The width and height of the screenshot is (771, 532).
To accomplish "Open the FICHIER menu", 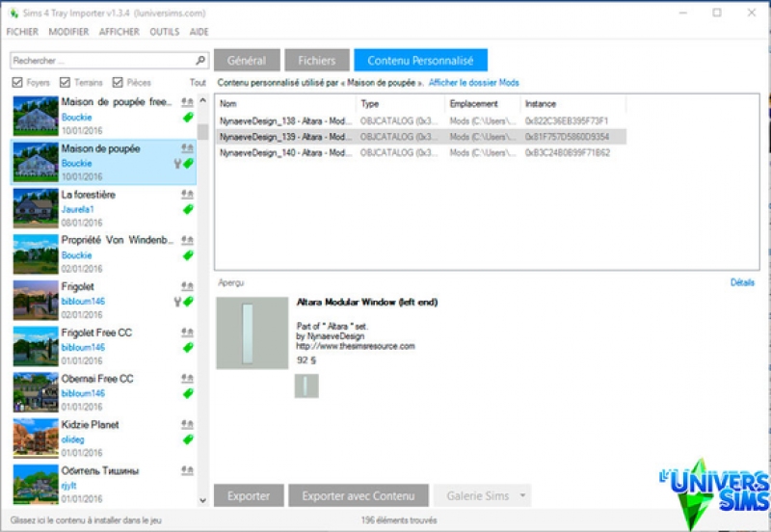I will [22, 32].
